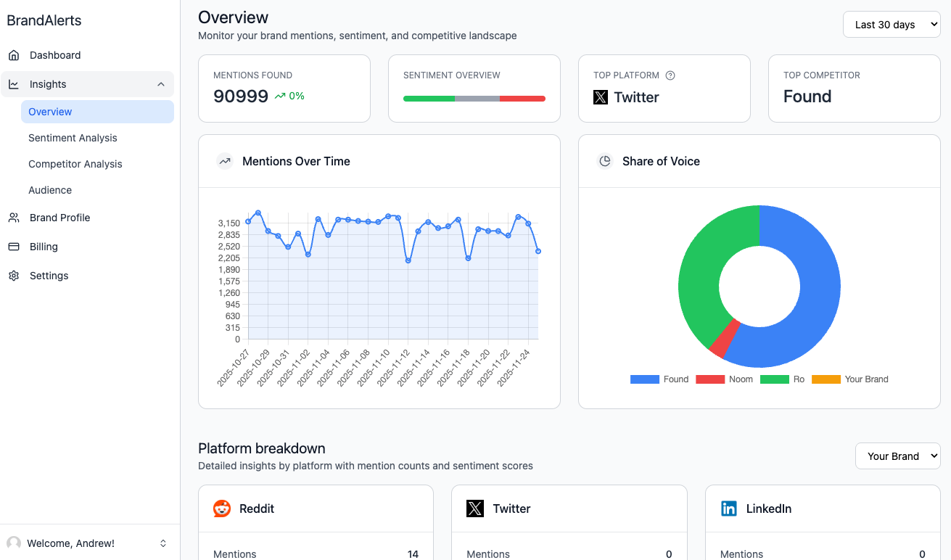
Task: Click the BrandAlerts logo text
Action: [44, 20]
